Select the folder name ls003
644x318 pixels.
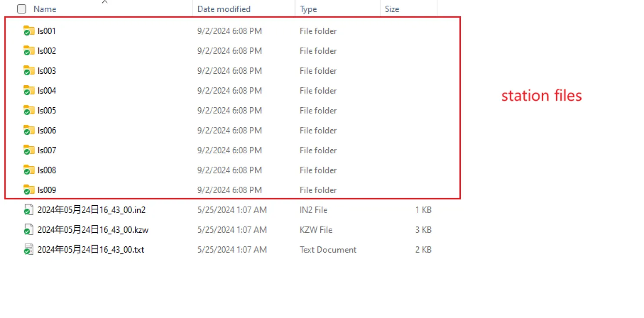tap(47, 71)
